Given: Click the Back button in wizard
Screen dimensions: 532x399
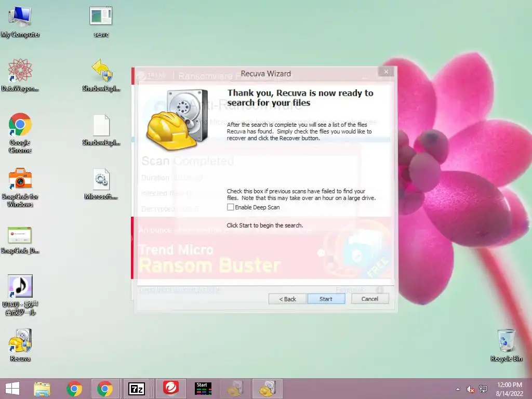Looking at the screenshot, I should click(287, 299).
